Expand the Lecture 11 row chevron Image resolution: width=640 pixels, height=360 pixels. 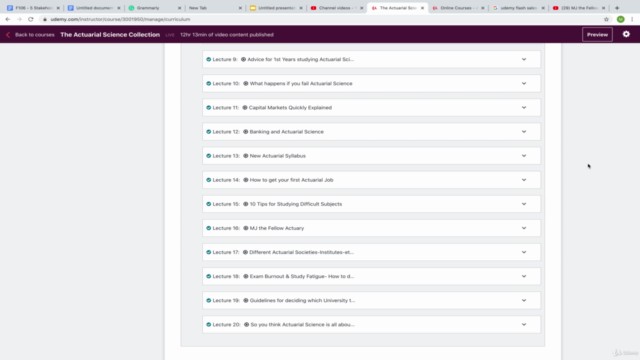(524, 107)
